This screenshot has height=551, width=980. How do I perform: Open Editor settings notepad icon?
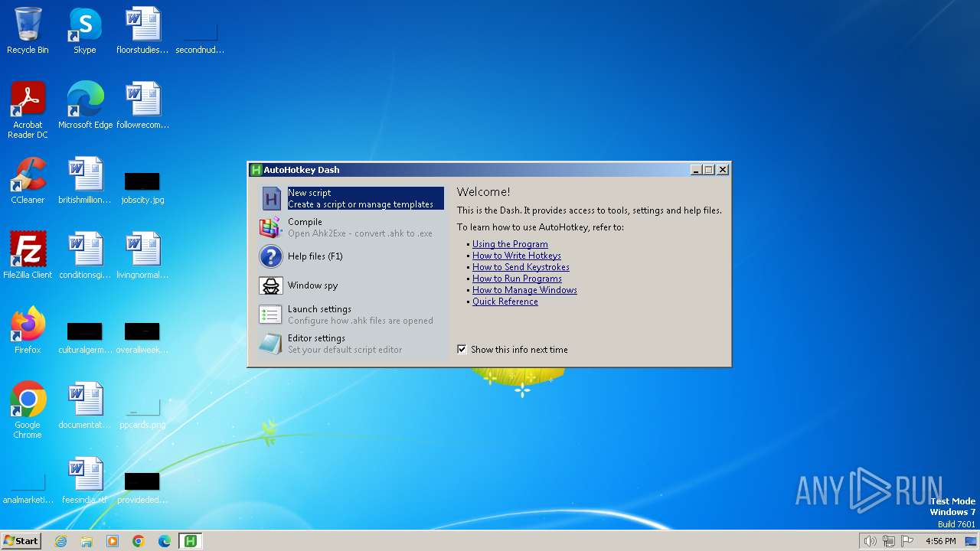tap(271, 344)
